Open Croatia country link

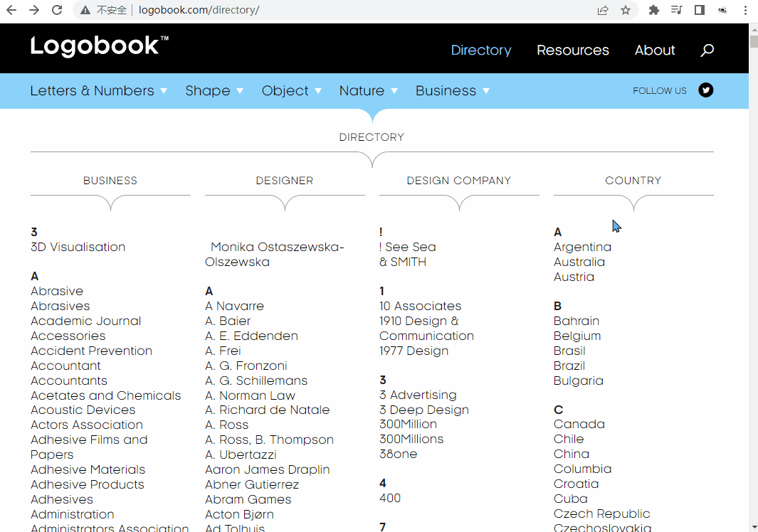577,484
